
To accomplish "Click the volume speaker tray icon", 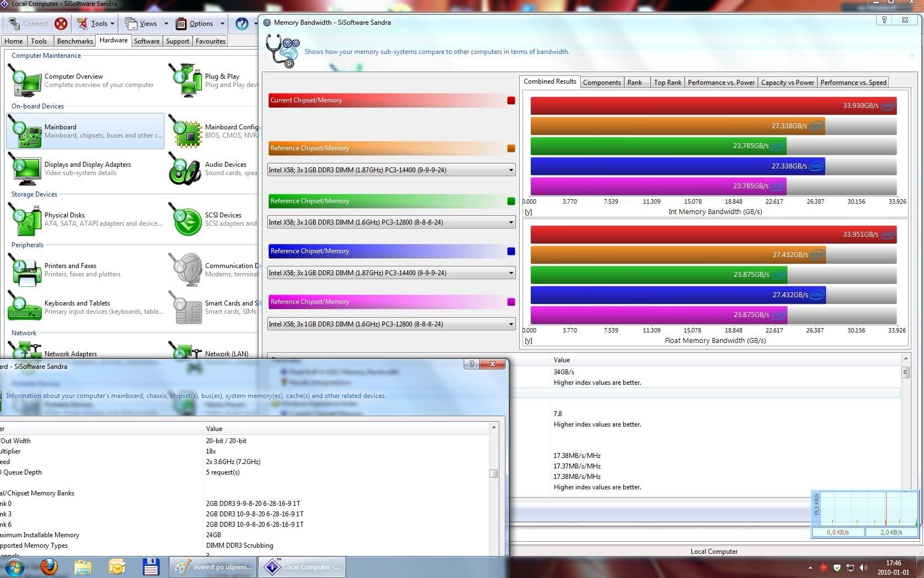I will click(864, 567).
